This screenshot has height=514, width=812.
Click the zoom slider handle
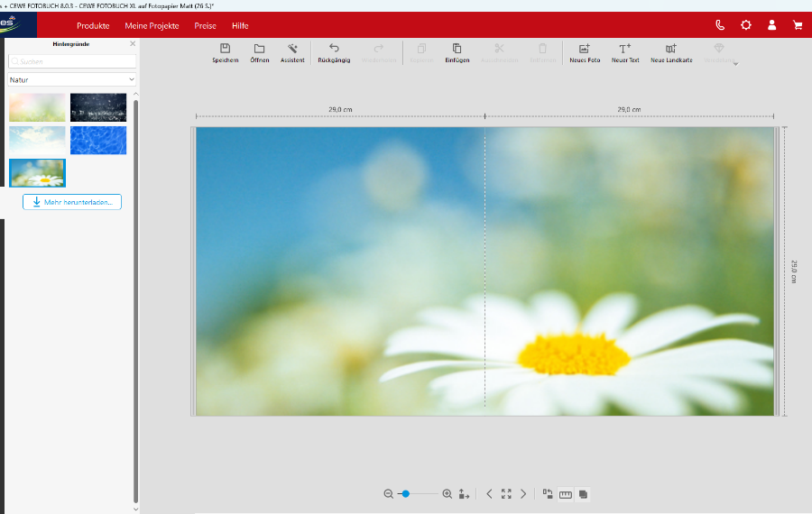pyautogui.click(x=406, y=494)
